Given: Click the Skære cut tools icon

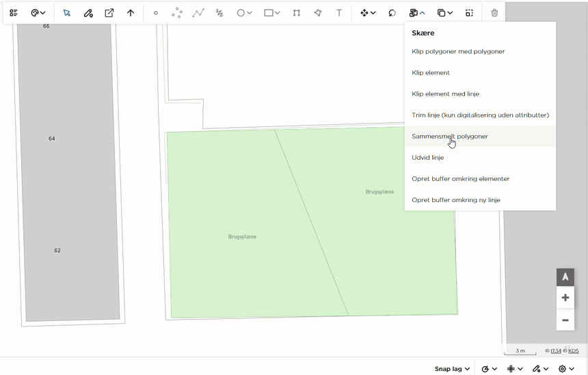Looking at the screenshot, I should (413, 13).
